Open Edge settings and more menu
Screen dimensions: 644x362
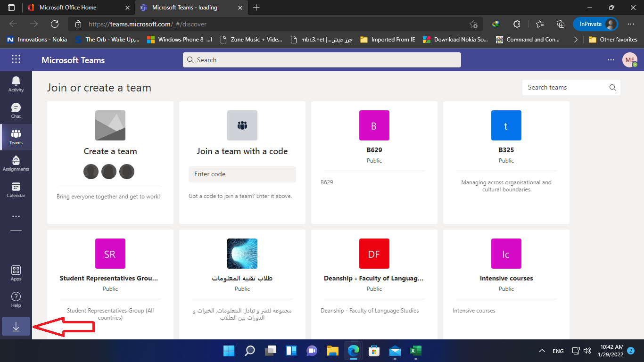pyautogui.click(x=631, y=24)
